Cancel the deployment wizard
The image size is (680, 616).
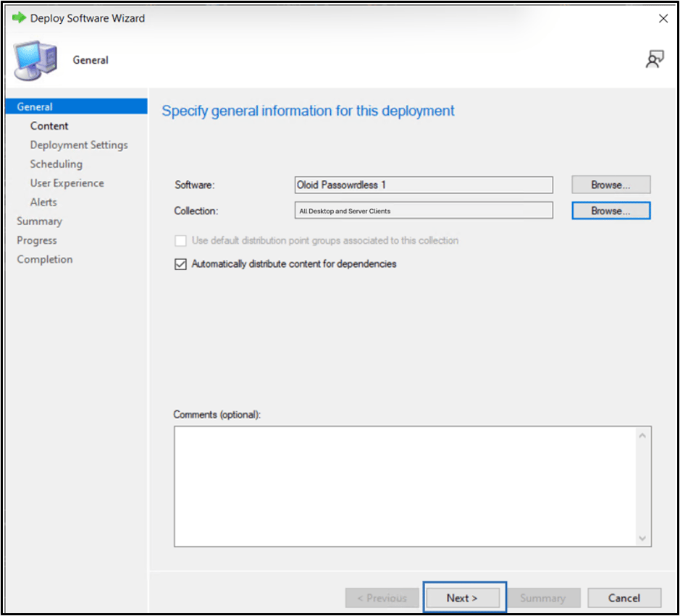click(624, 598)
